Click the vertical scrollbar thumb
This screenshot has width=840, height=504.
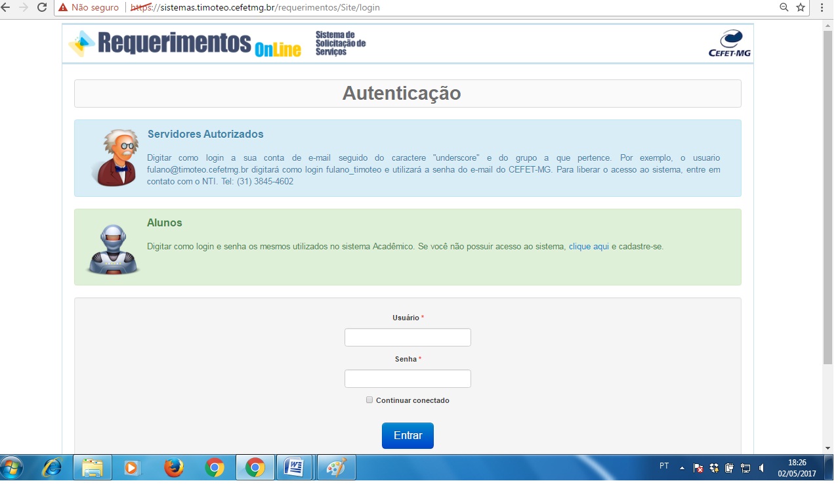[x=828, y=197]
